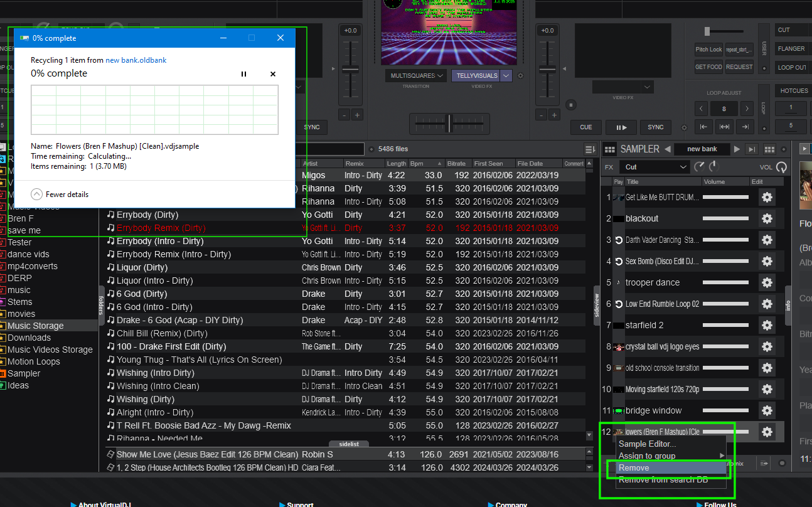The height and width of the screenshot is (507, 812).
Task: Choose Remove from the context menu
Action: pyautogui.click(x=634, y=468)
